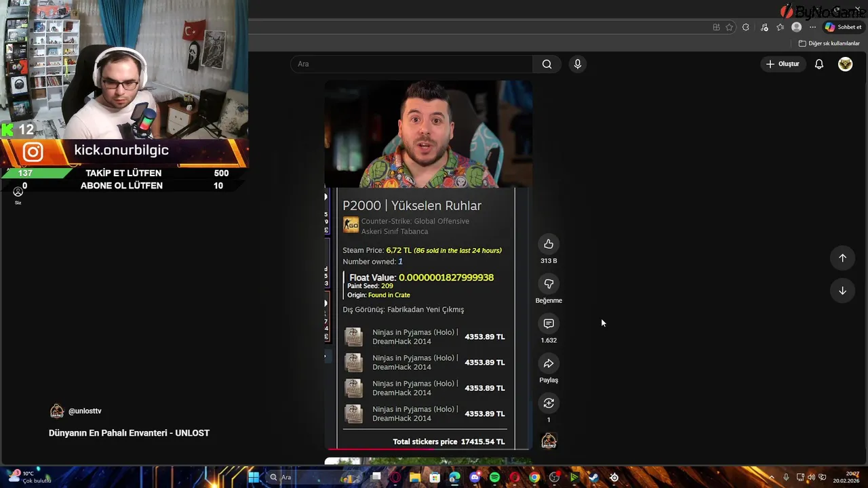This screenshot has width=868, height=488.
Task: Open SteelSeries app on the taskbar
Action: 614,477
